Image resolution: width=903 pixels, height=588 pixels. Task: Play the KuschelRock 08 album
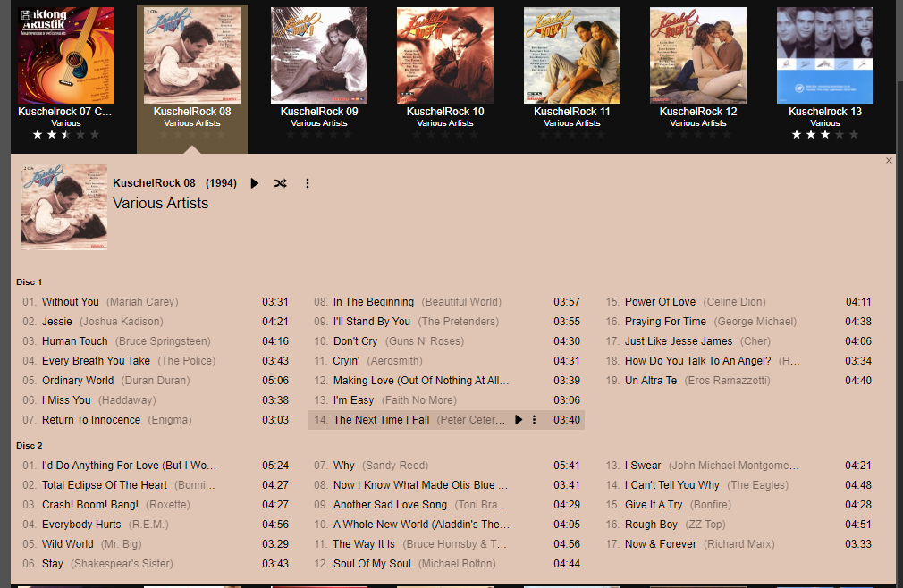coord(255,183)
